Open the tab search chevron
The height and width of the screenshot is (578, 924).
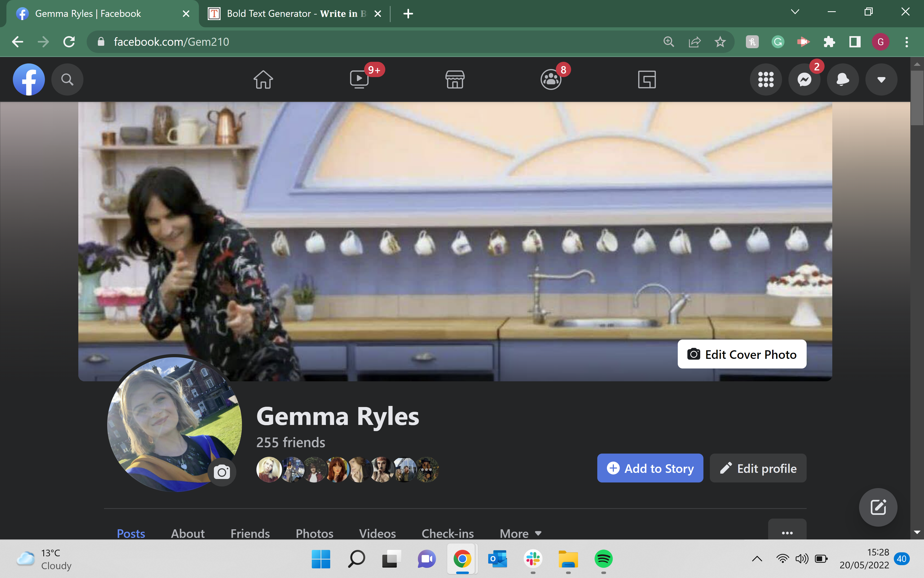click(795, 12)
